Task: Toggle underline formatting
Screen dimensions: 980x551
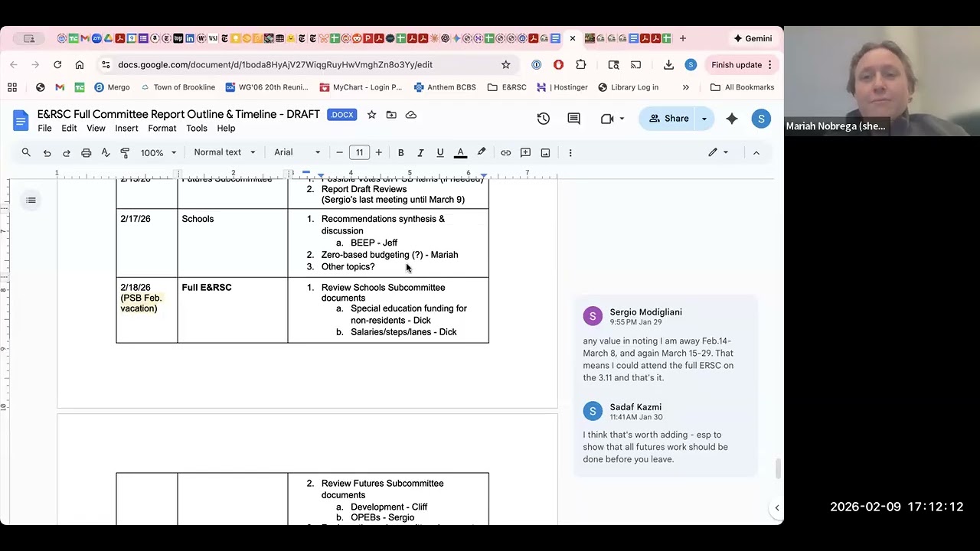Action: (x=440, y=152)
